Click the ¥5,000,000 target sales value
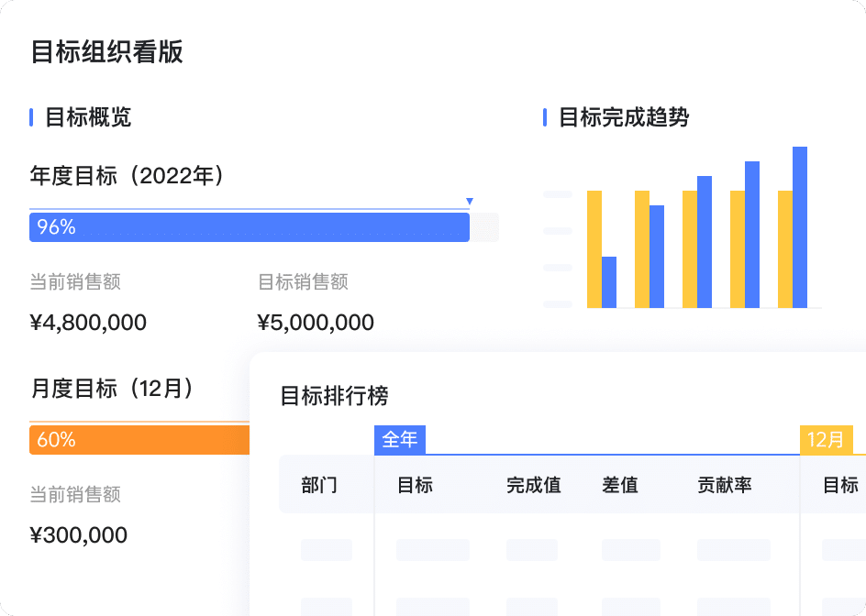 [316, 323]
